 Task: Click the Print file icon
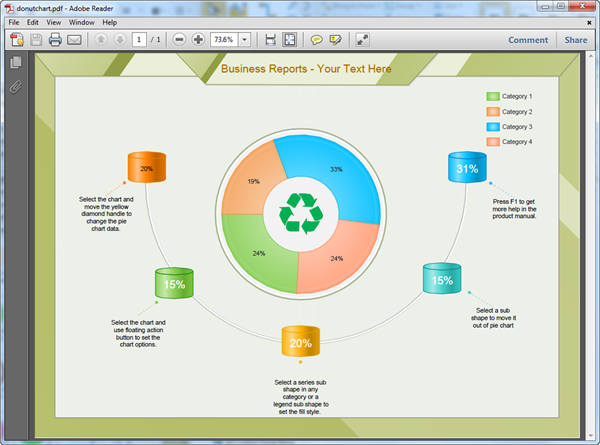(x=55, y=40)
